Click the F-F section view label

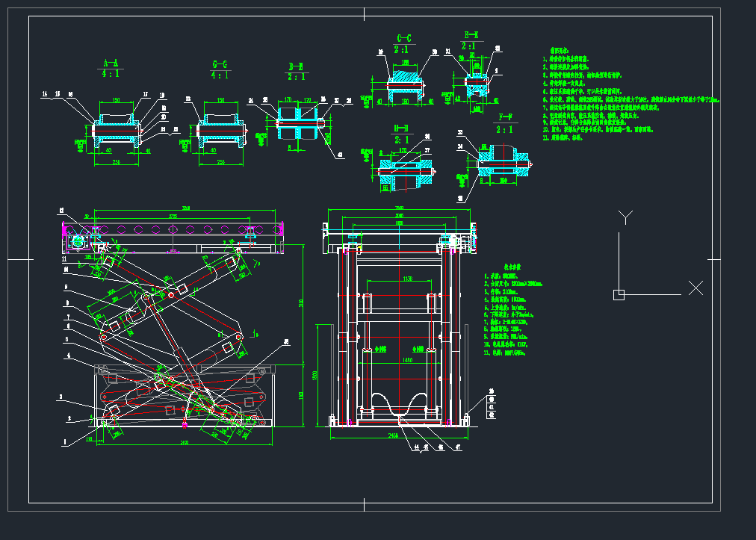pyautogui.click(x=504, y=117)
